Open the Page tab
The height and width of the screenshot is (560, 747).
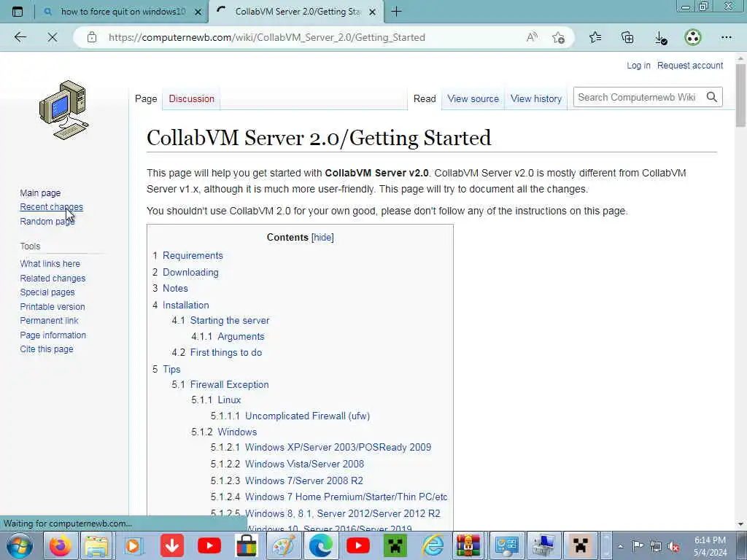click(146, 98)
